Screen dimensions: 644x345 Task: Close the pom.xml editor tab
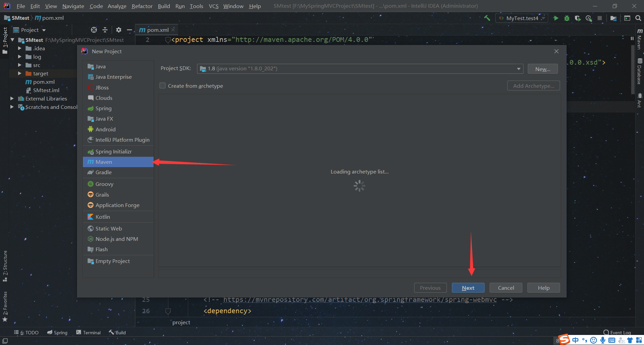click(x=173, y=29)
